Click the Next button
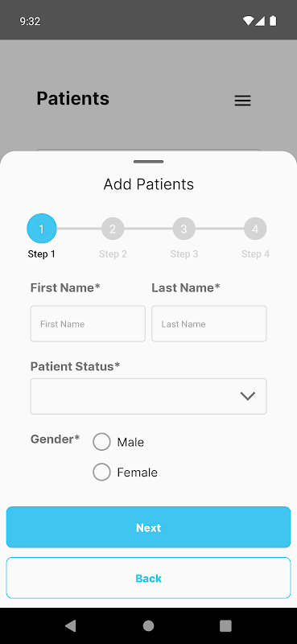This screenshot has height=644, width=297. (148, 527)
